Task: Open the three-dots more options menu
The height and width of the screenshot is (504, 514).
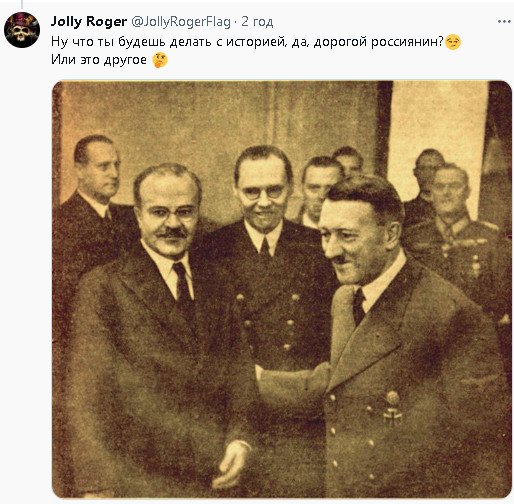Action: (504, 22)
